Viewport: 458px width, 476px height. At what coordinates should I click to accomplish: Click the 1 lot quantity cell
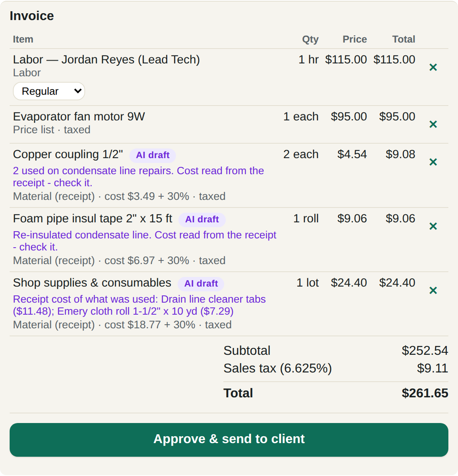(308, 283)
